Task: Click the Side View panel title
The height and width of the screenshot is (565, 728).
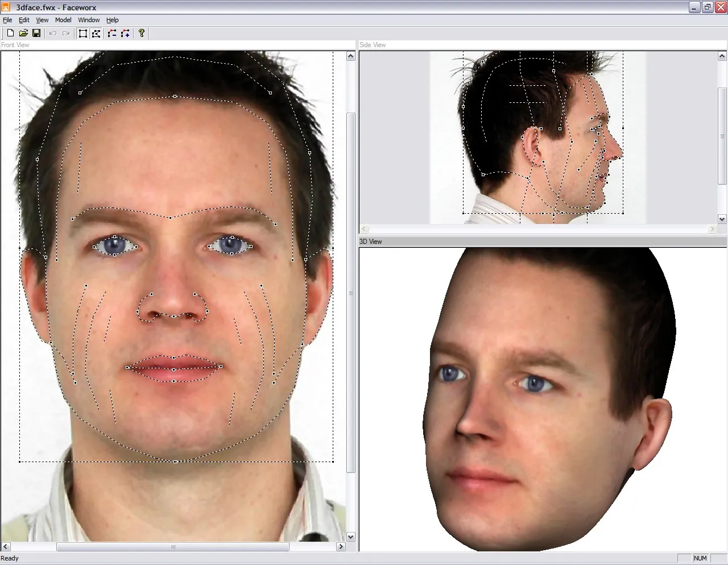Action: coord(373,45)
